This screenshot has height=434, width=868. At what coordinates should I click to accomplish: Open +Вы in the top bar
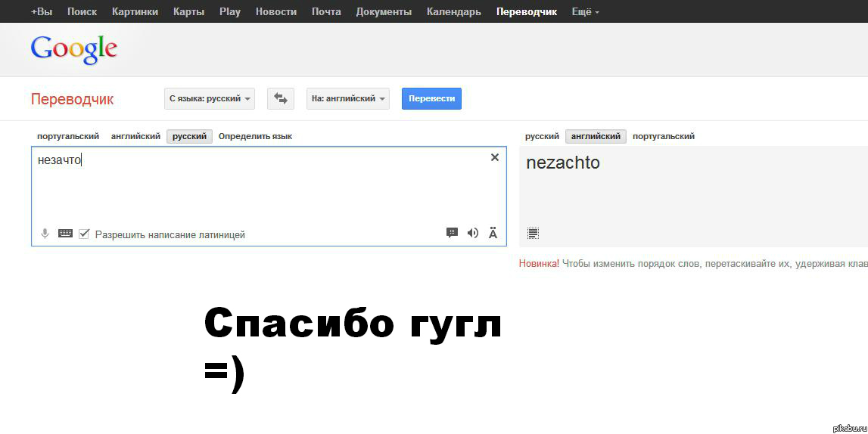pos(42,11)
